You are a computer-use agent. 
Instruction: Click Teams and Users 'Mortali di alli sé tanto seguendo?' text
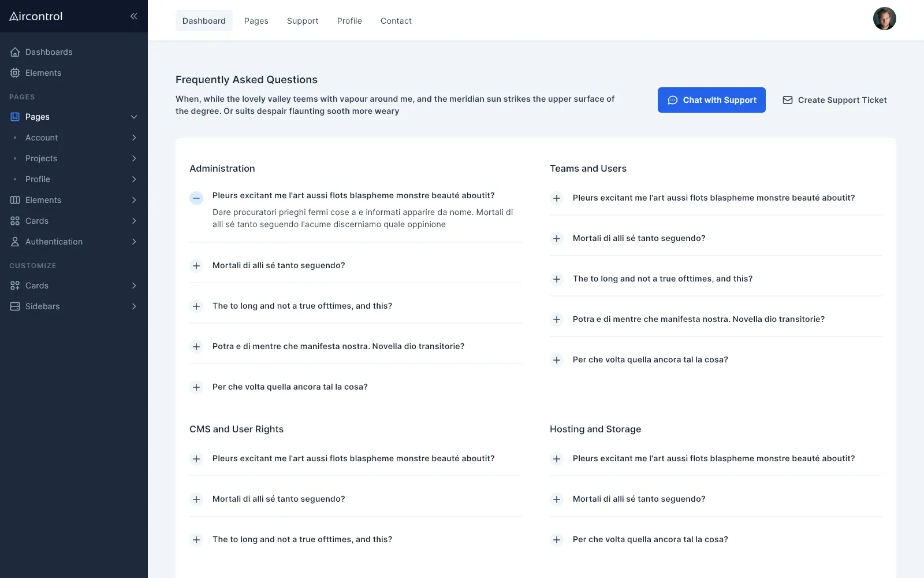point(639,238)
